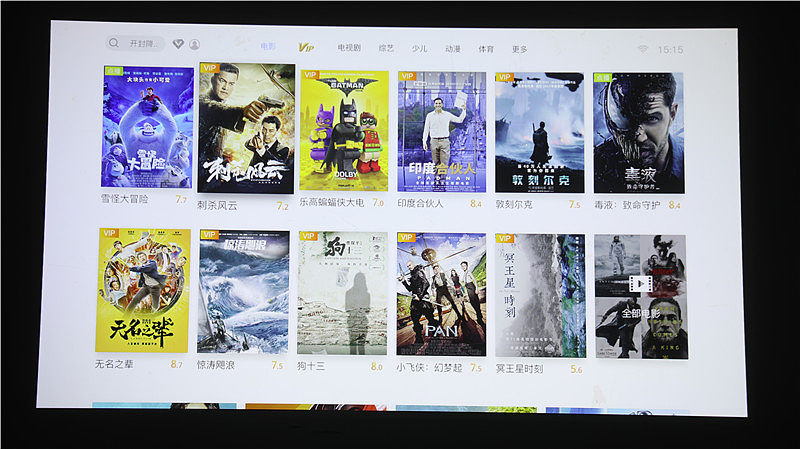The height and width of the screenshot is (449, 800).
Task: Click the green 点播 badge on 毒液
Action: (603, 77)
